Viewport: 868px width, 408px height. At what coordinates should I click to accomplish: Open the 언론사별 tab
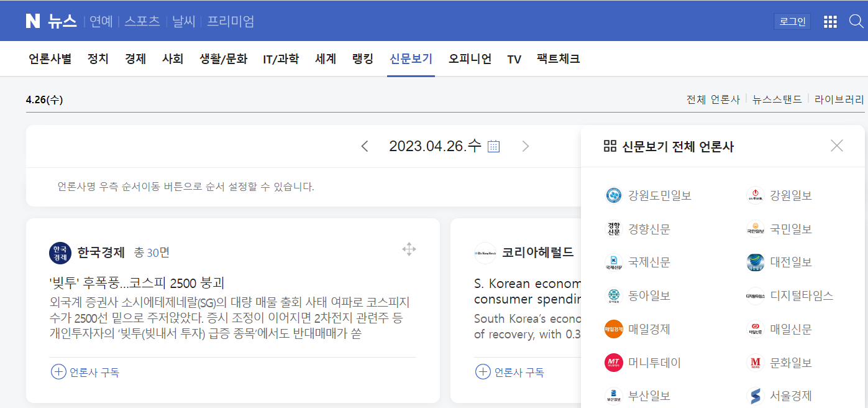click(50, 59)
